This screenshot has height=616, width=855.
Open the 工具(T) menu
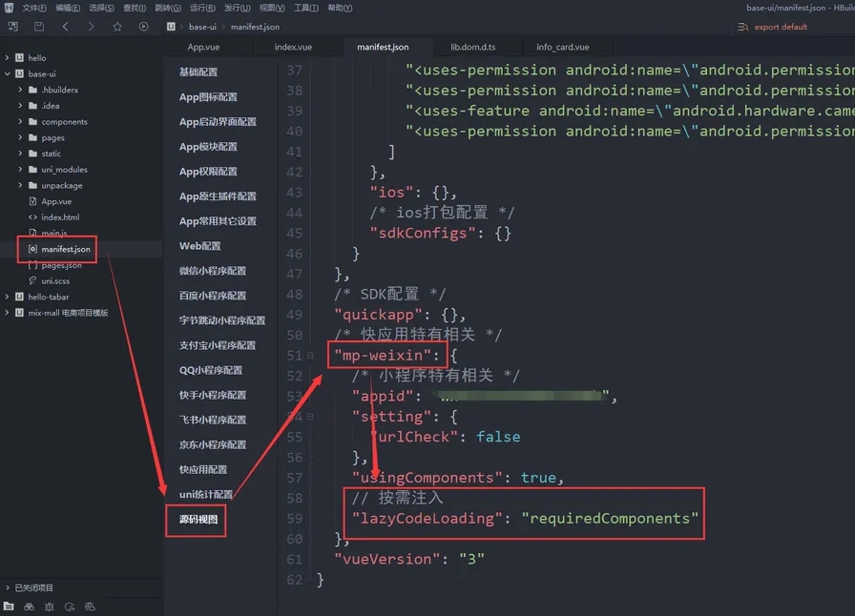click(305, 8)
